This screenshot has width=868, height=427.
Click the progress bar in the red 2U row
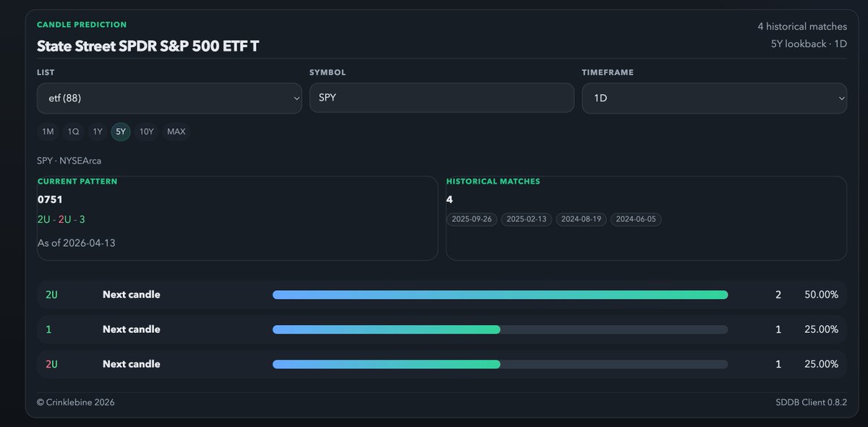pyautogui.click(x=500, y=364)
